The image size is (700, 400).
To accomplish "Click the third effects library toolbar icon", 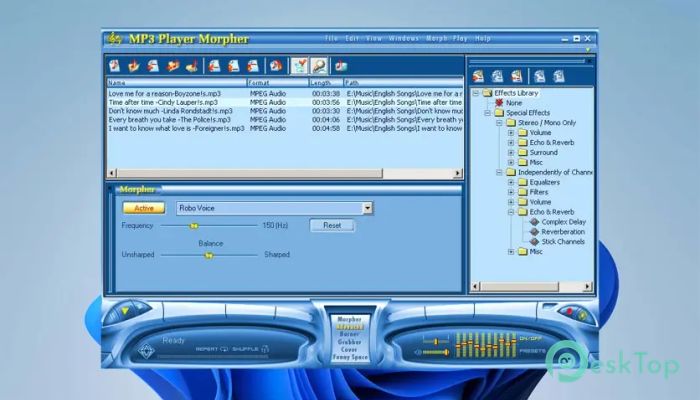I will (x=517, y=76).
